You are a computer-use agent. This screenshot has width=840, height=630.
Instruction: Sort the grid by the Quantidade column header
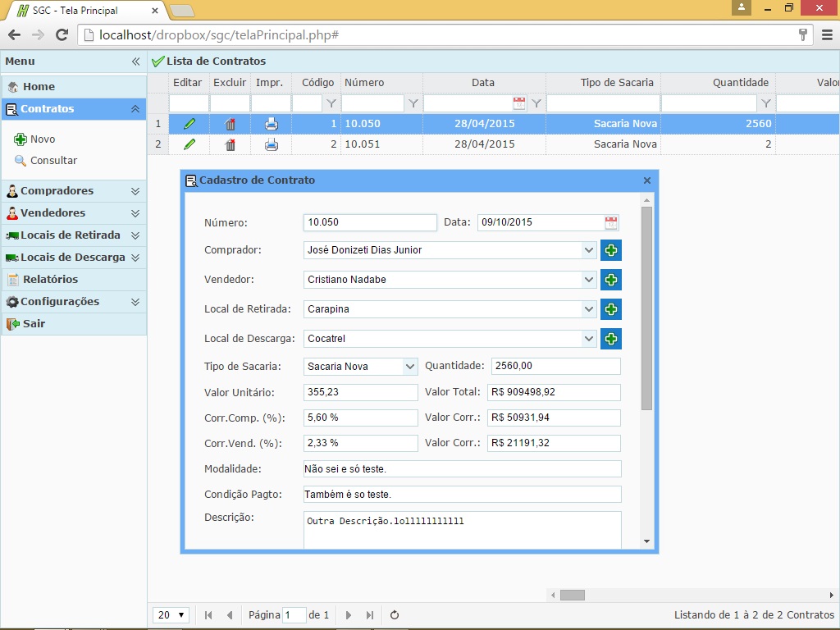(718, 83)
